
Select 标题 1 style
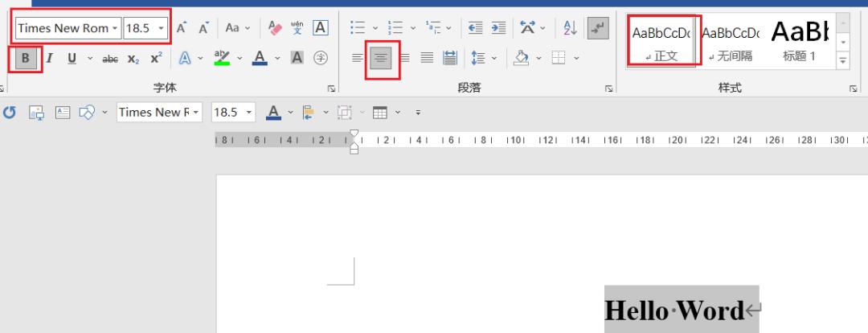click(800, 42)
